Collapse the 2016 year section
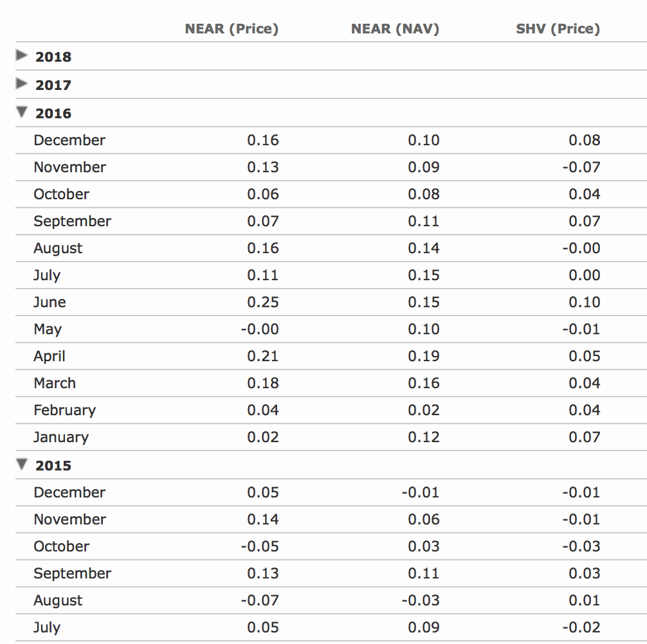 click(x=21, y=112)
